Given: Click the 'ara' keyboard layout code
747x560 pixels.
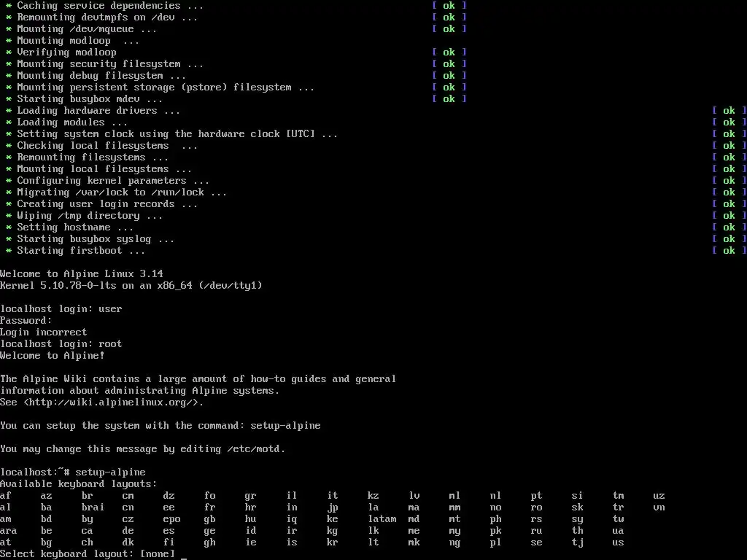Looking at the screenshot, I should (x=9, y=531).
